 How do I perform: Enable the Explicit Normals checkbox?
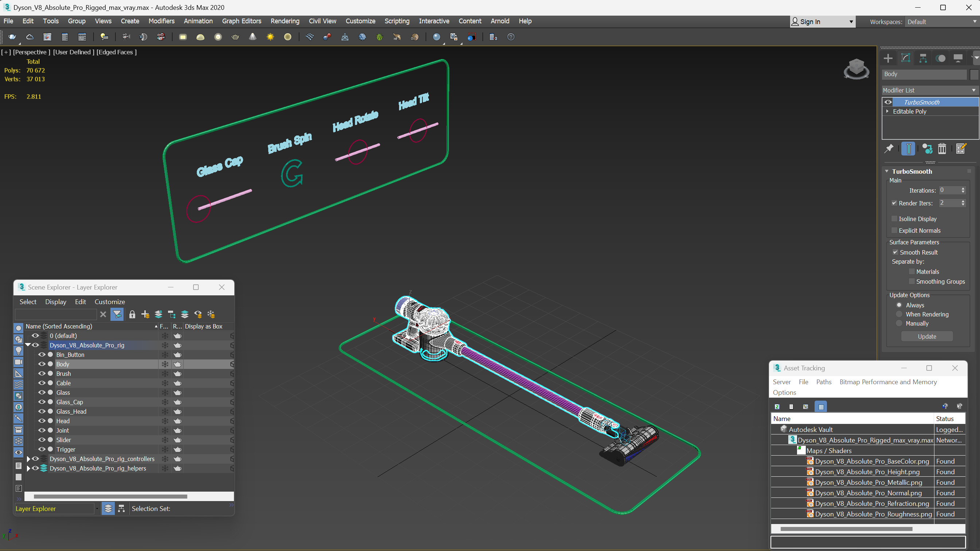[x=894, y=231]
